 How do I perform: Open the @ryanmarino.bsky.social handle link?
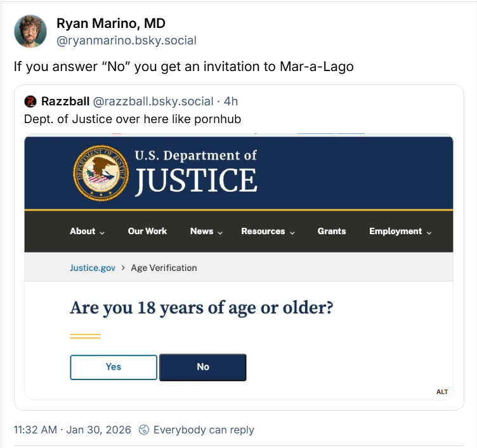(126, 41)
